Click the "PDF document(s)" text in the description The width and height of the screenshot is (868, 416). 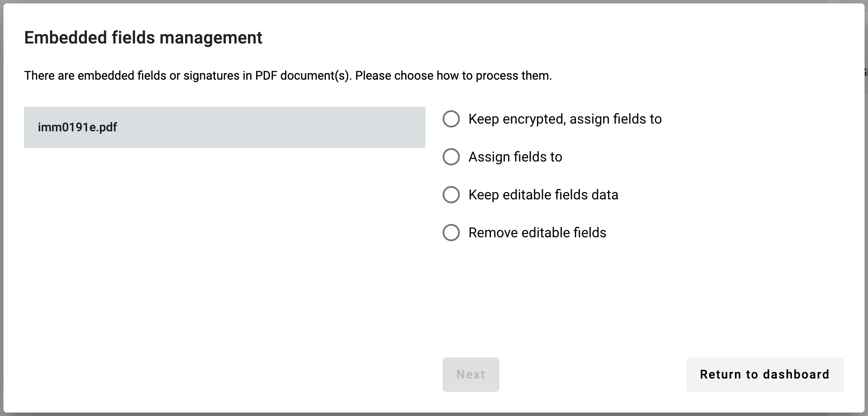(301, 76)
